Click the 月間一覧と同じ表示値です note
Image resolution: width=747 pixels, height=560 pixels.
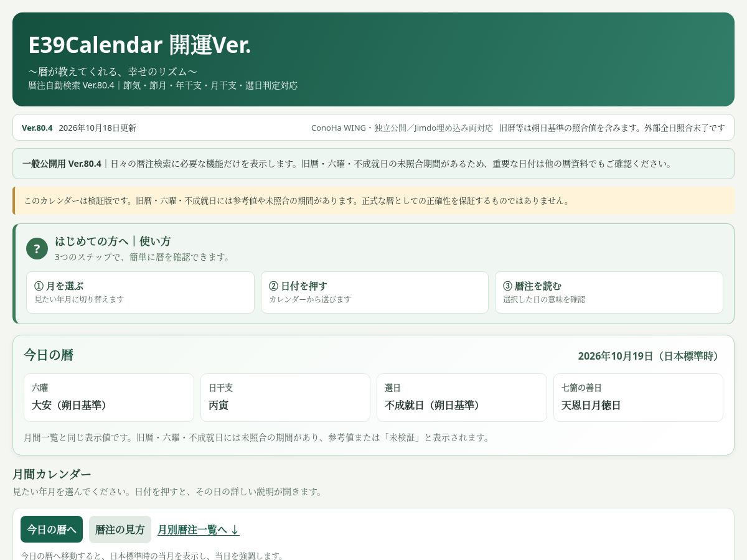(x=256, y=437)
